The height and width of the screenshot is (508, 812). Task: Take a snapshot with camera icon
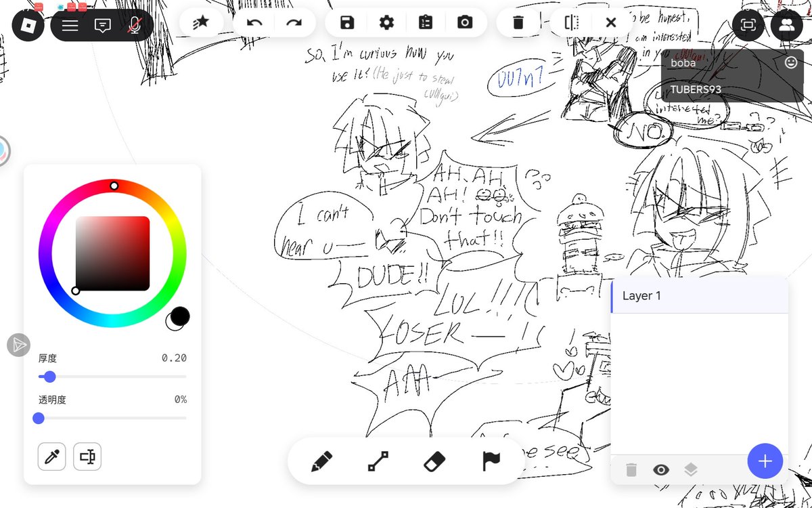coord(465,22)
